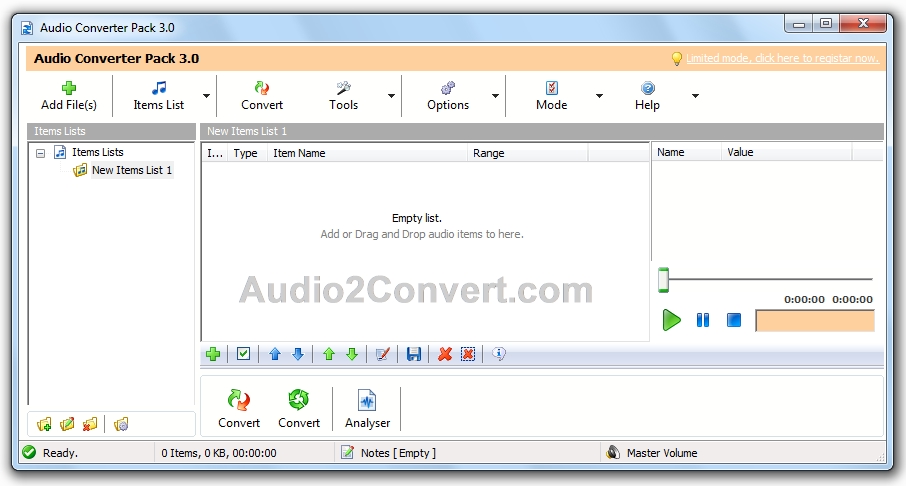This screenshot has height=486, width=906.
Task: Click the '0 Items, 0 KB, 00:00:00' status text
Action: pyautogui.click(x=219, y=453)
